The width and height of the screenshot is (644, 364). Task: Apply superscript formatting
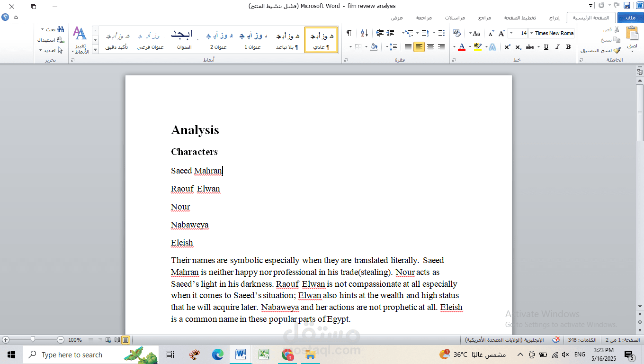507,47
